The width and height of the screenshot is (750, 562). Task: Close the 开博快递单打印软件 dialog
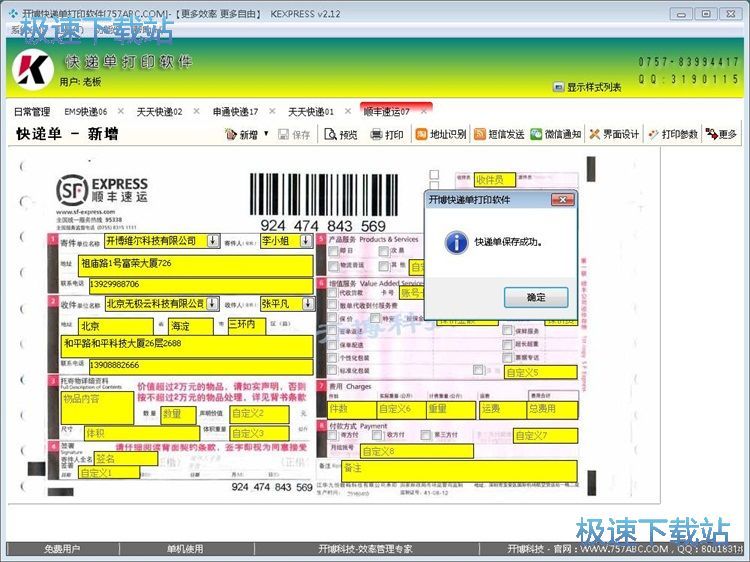(562, 200)
